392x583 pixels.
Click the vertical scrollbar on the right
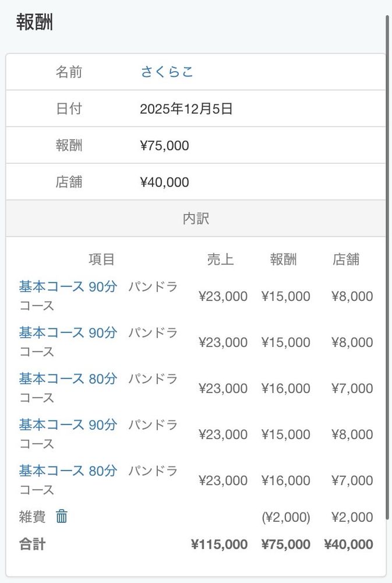tap(389, 268)
